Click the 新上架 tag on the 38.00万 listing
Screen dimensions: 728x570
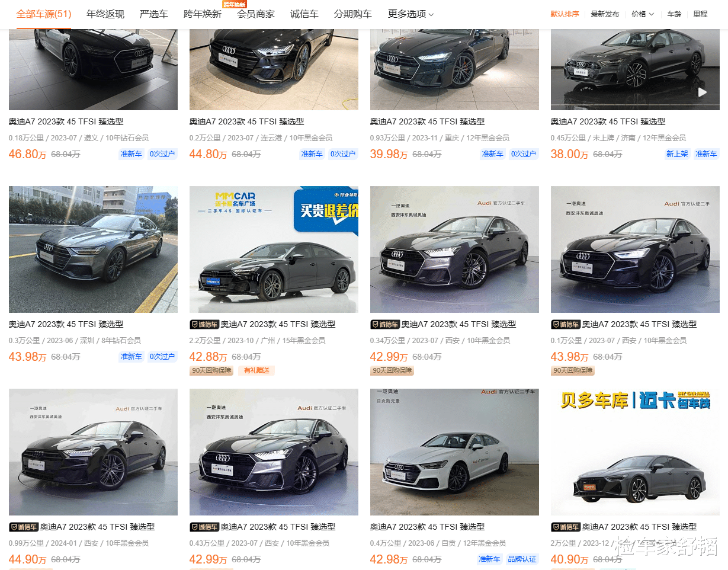pyautogui.click(x=677, y=154)
